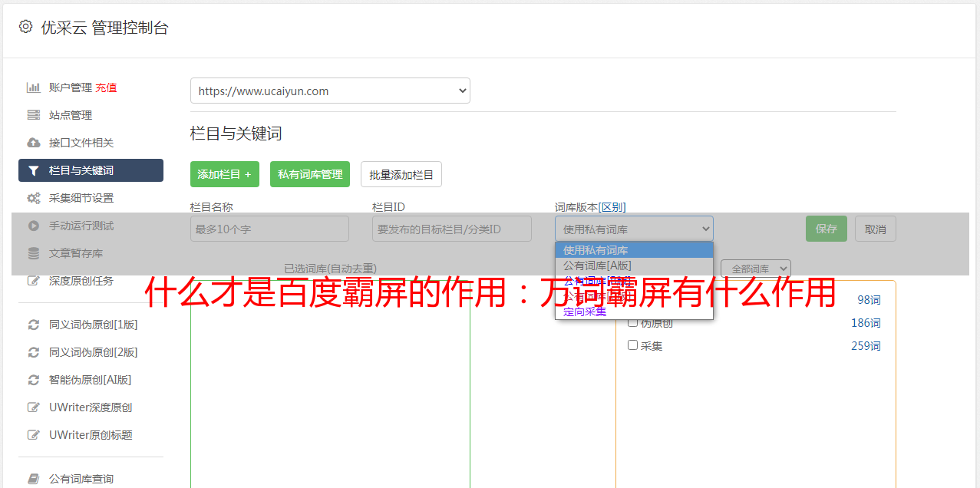Click the gear icon beside 优采云 管理控制台
Viewport: 980px width, 488px height.
click(25, 27)
